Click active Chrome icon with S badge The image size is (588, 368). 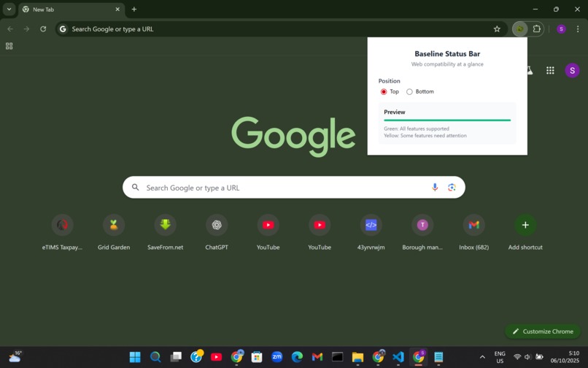[419, 357]
